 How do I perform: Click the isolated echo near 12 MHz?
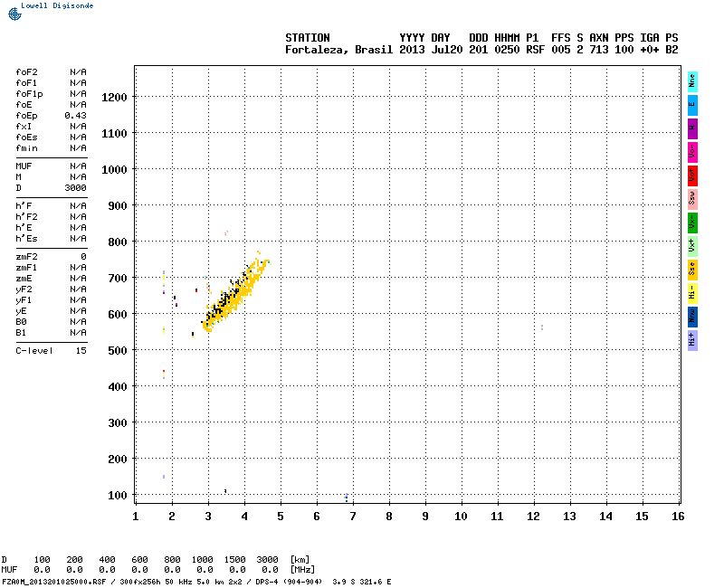click(541, 327)
